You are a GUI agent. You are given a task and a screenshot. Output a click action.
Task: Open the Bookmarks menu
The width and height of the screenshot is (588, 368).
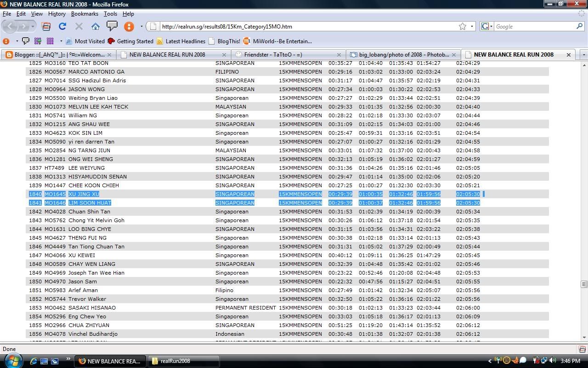tap(85, 14)
